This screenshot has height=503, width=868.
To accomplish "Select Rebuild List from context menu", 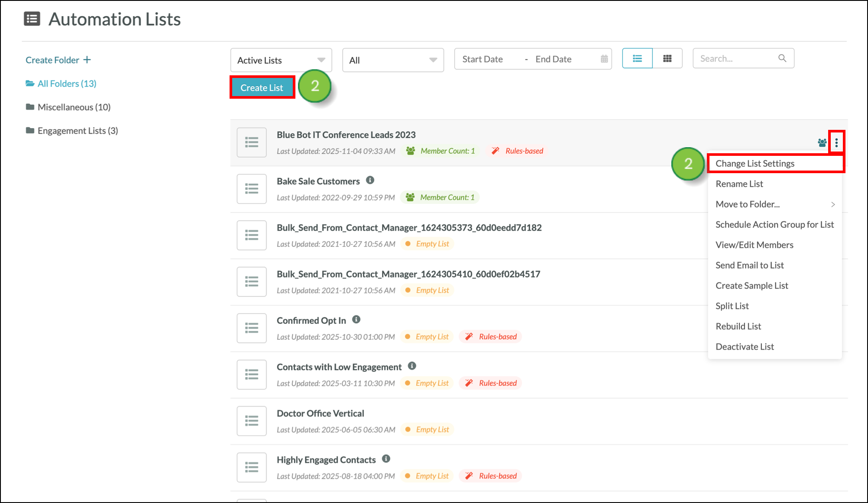I will [738, 326].
